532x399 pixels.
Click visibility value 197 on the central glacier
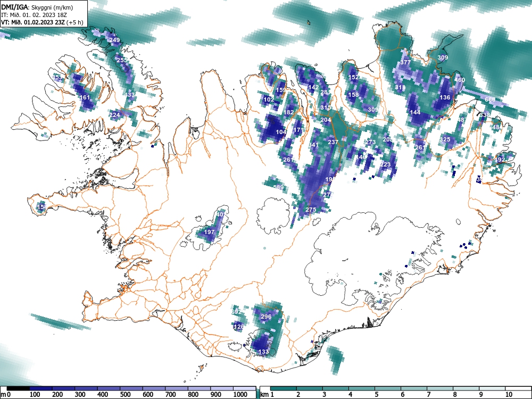pyautogui.click(x=209, y=232)
